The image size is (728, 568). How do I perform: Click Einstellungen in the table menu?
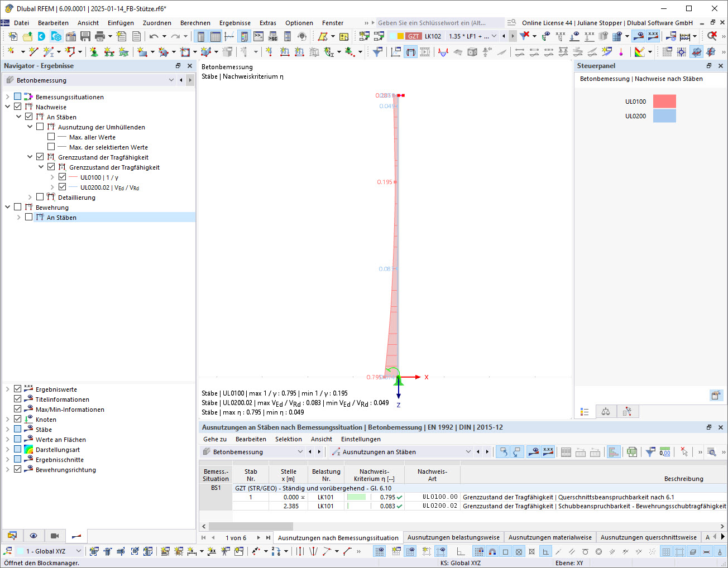pyautogui.click(x=361, y=439)
